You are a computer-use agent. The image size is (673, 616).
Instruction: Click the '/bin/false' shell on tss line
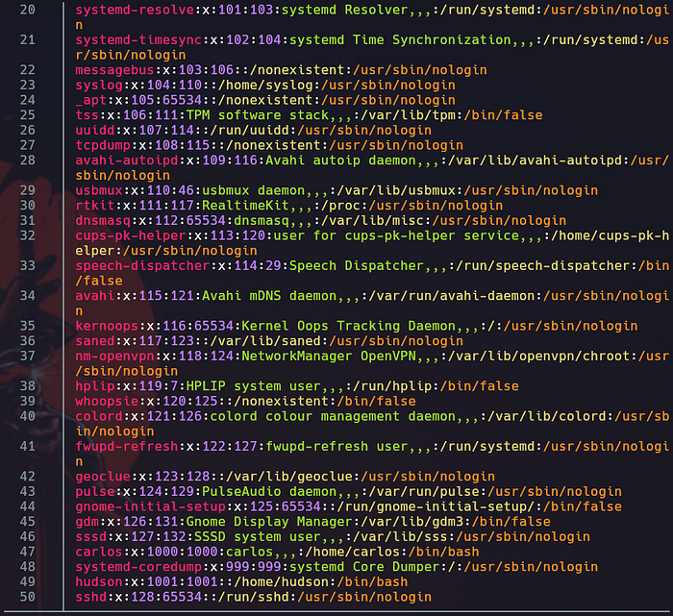click(x=503, y=115)
